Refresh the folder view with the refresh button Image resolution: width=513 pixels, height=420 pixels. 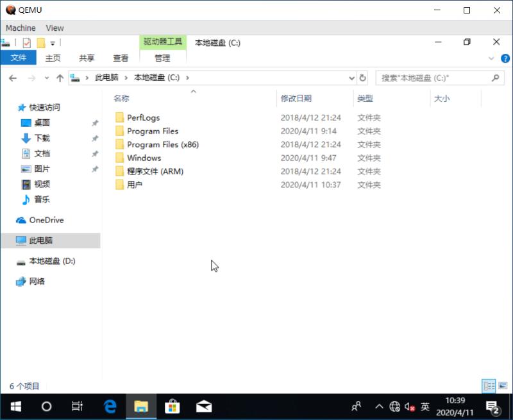362,78
